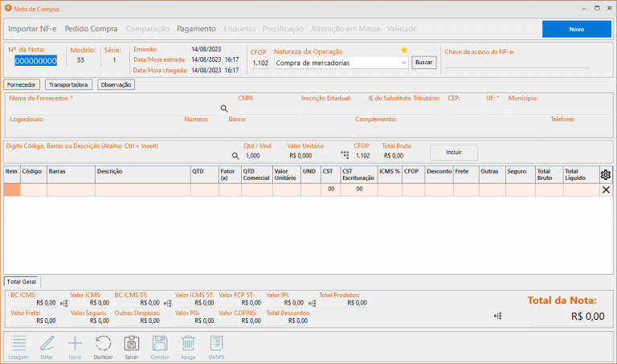Click the Nota de Compra window icon
The width and height of the screenshot is (617, 364).
click(x=8, y=8)
